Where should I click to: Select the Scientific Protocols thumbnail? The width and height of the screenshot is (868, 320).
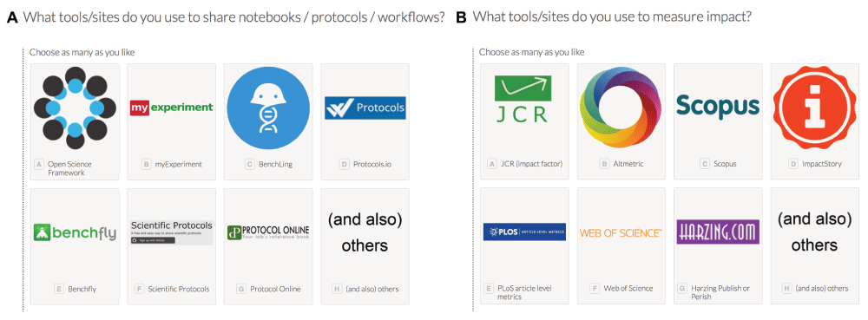[171, 232]
